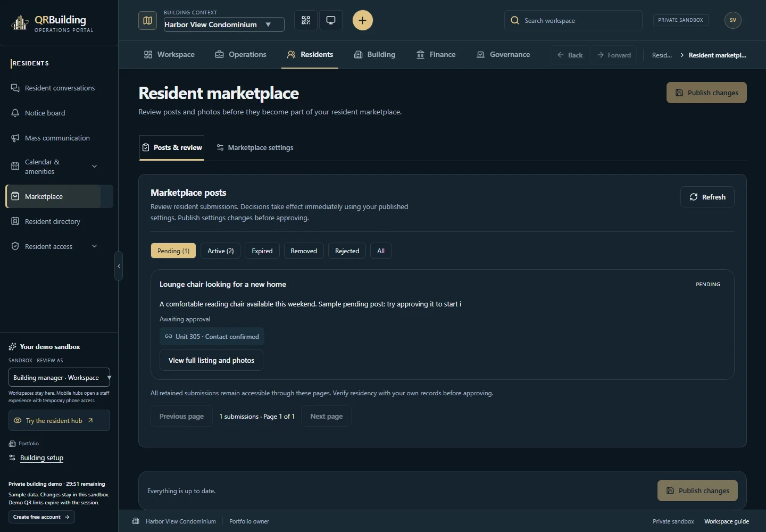Filter posts by Active (2)
Screen dimensions: 766x532
tap(221, 251)
